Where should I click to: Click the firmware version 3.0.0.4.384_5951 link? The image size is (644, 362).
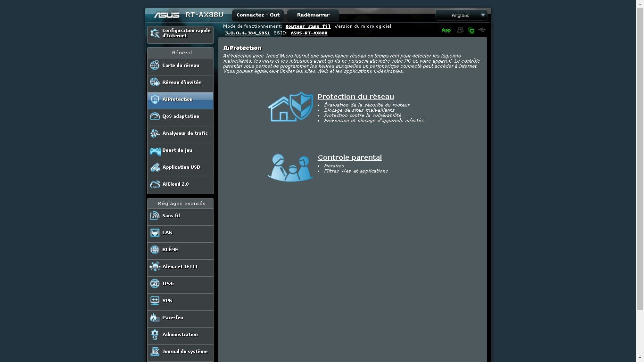[x=248, y=33]
